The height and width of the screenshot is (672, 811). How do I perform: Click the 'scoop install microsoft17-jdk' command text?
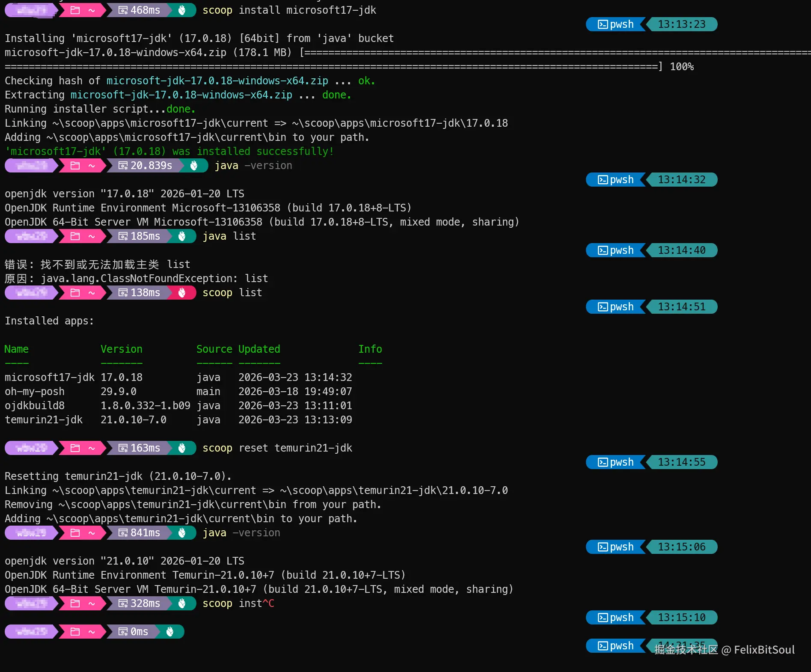(289, 10)
